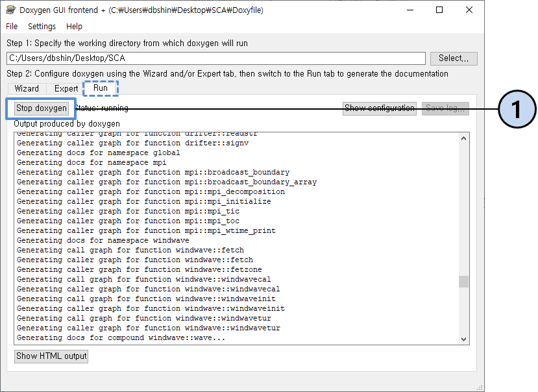Click line ending 'mpi::mpi_decomposition'
This screenshot has height=392, width=538.
[x=151, y=191]
